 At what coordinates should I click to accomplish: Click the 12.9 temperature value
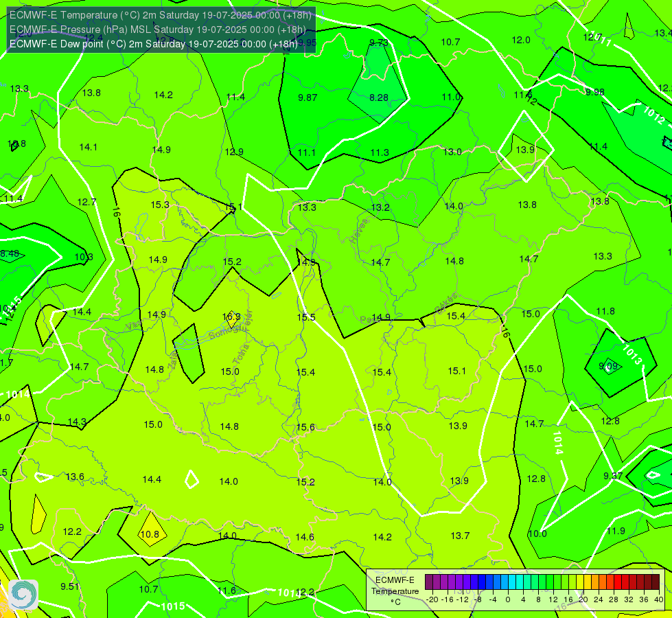click(x=234, y=152)
